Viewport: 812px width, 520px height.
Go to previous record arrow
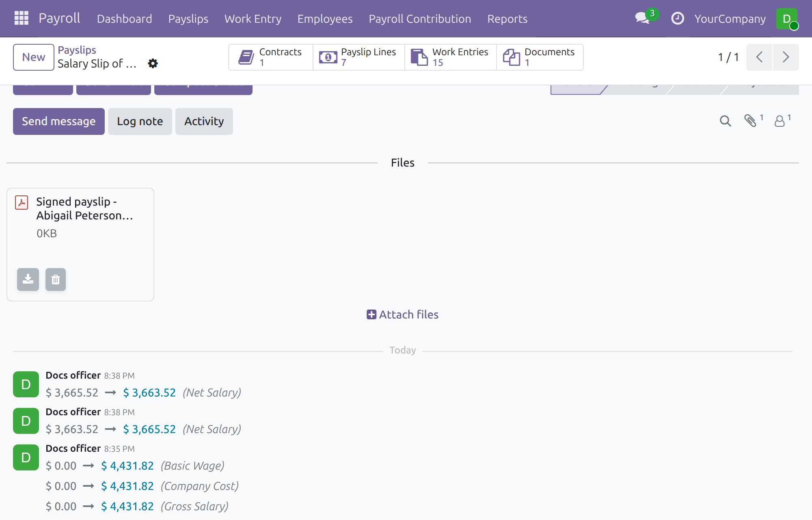759,57
